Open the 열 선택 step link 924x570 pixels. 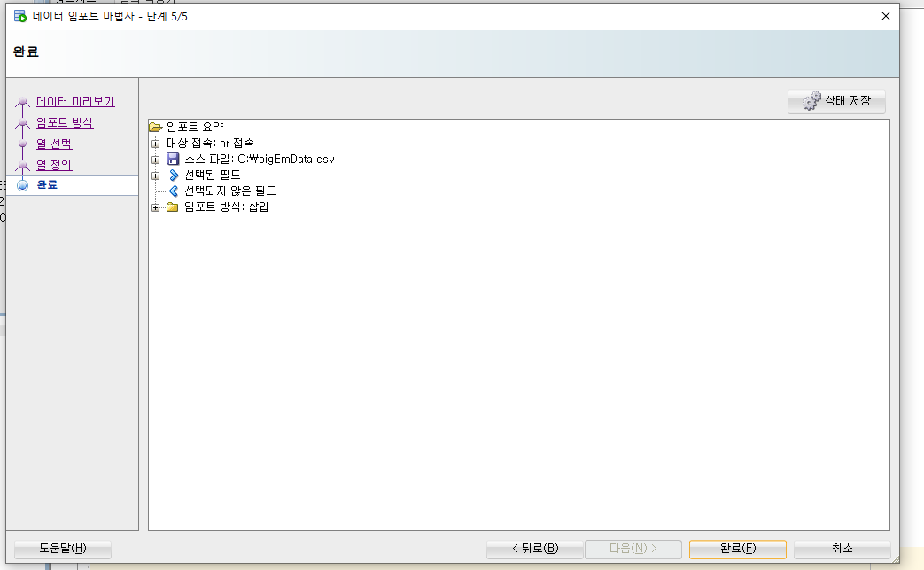54,144
